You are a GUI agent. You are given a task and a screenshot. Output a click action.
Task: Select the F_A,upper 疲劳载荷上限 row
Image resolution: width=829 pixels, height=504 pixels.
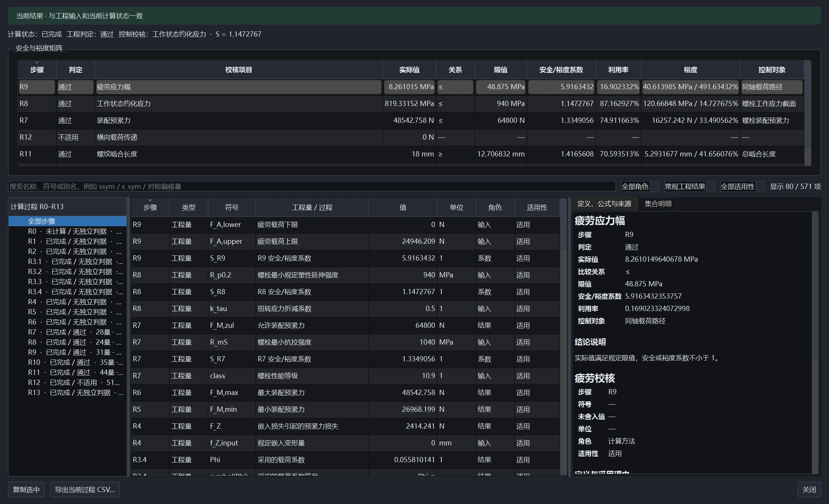click(345, 242)
